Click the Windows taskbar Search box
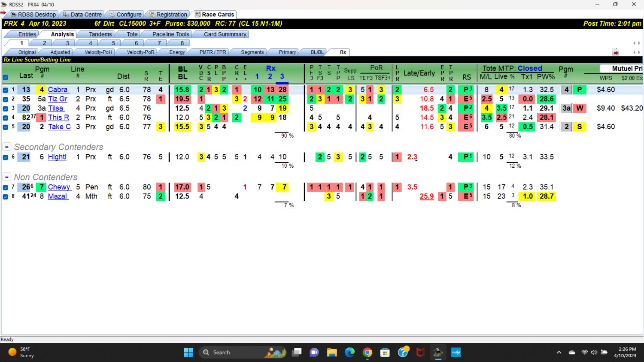The image size is (644, 362). (243, 353)
